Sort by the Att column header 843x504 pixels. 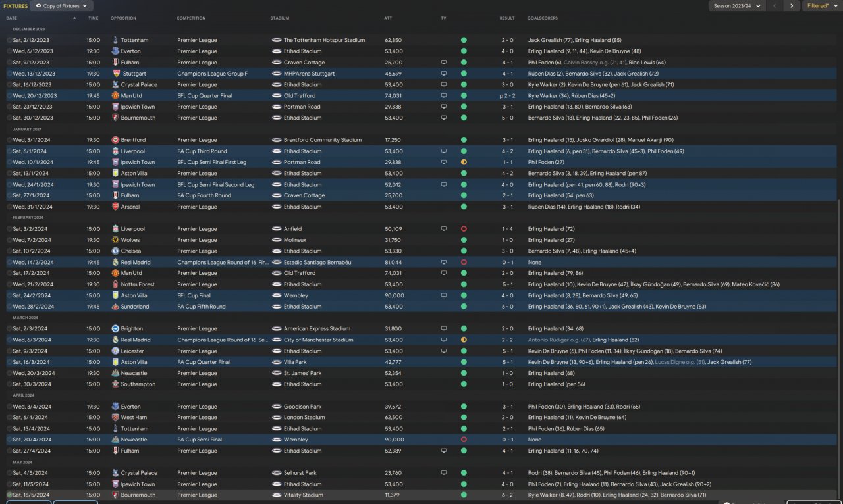[x=388, y=18]
